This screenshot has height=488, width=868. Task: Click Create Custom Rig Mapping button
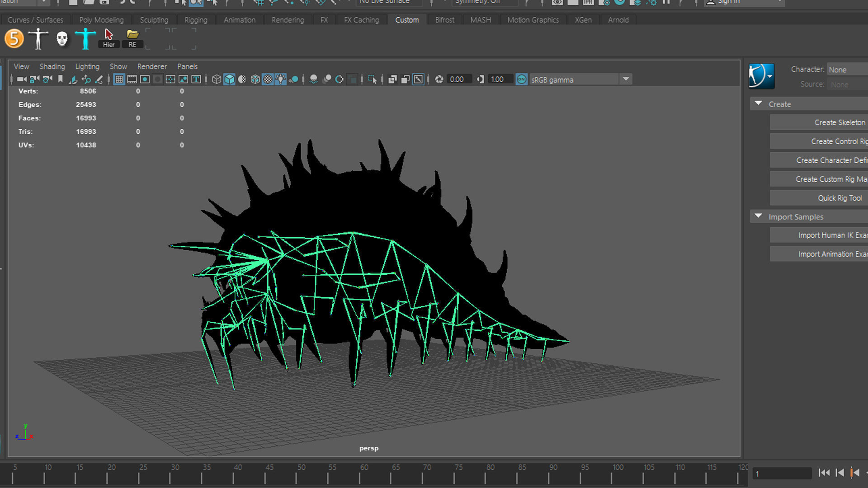coord(819,179)
